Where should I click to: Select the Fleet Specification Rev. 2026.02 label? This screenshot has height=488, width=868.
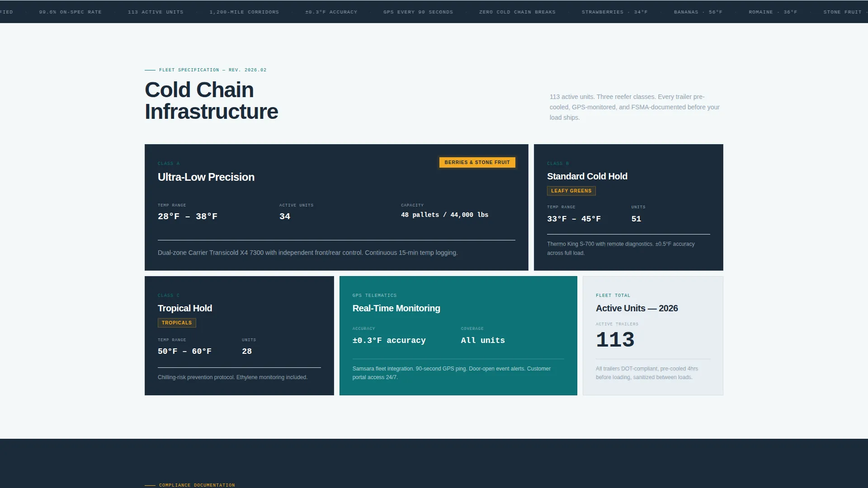coord(212,70)
